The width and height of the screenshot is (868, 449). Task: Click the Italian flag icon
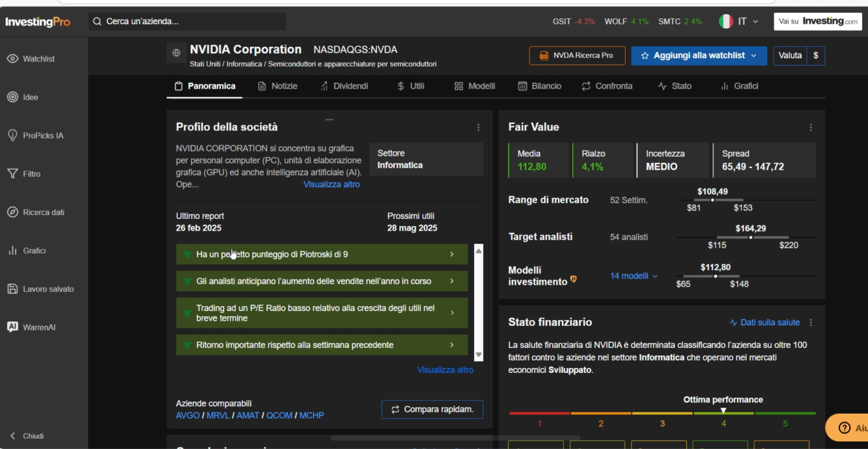(x=726, y=22)
